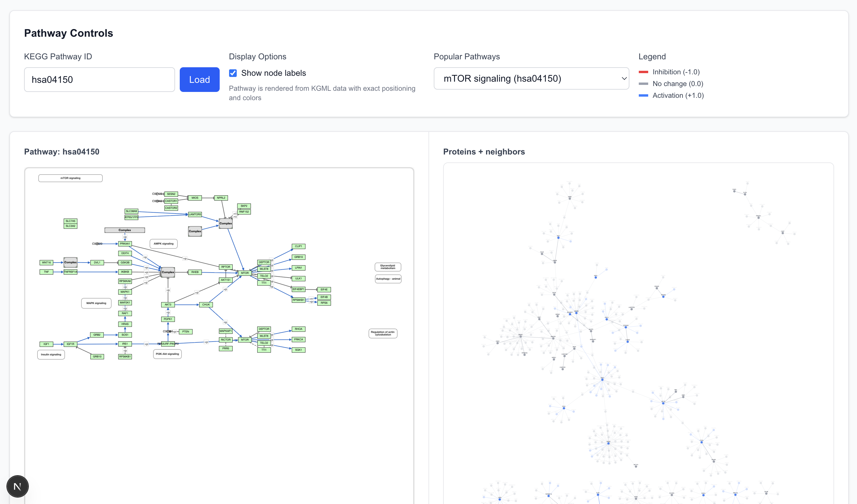Screen dimensions: 857x504
Task: Select the PTEN gene node
Action: 186,332
